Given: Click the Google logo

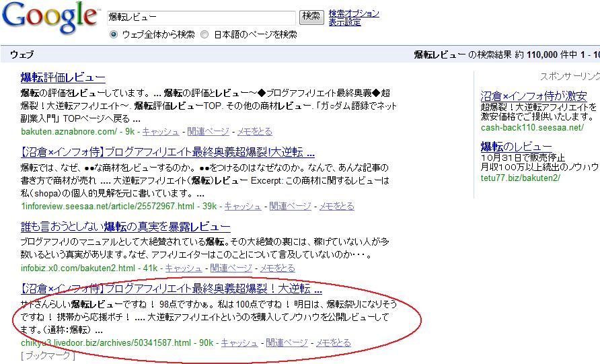Looking at the screenshot, I should pos(50,17).
